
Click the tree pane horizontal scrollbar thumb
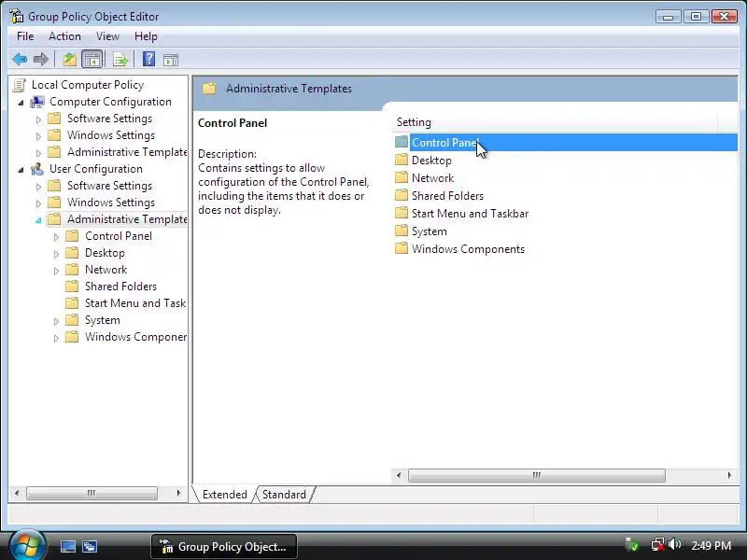[x=92, y=493]
